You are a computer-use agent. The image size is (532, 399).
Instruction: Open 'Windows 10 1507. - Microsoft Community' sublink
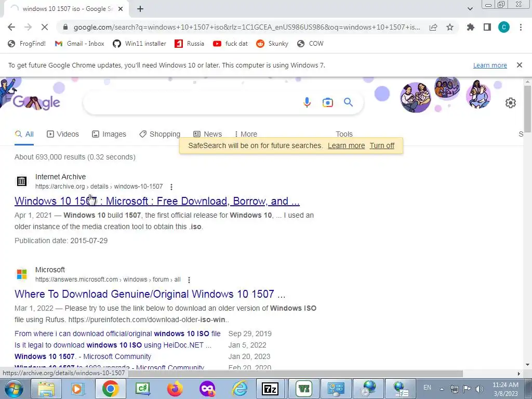coord(83,356)
